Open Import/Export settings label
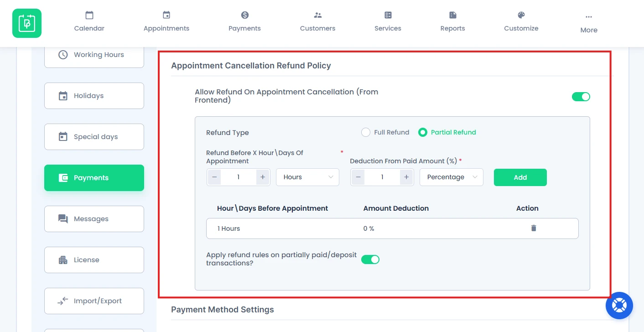644x332 pixels. pyautogui.click(x=98, y=301)
